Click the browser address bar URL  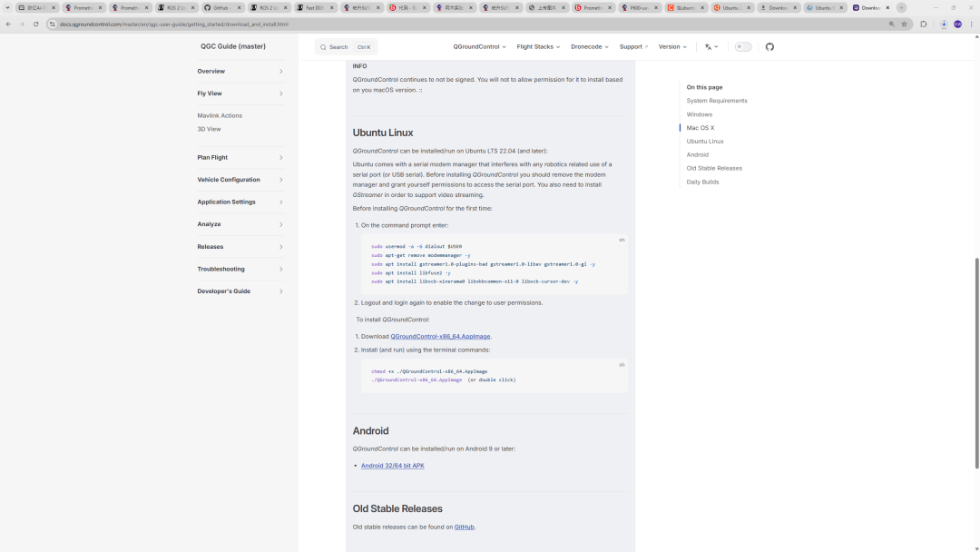coord(173,25)
